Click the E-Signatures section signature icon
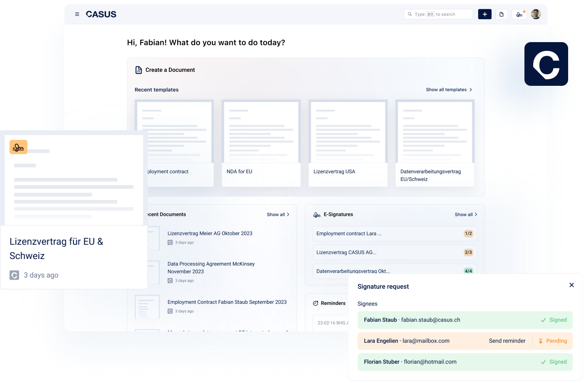 point(316,214)
